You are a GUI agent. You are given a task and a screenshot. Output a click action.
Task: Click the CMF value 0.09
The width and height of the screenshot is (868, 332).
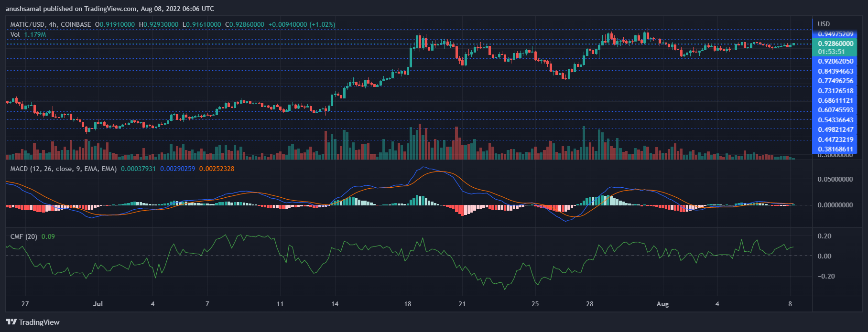click(x=48, y=236)
